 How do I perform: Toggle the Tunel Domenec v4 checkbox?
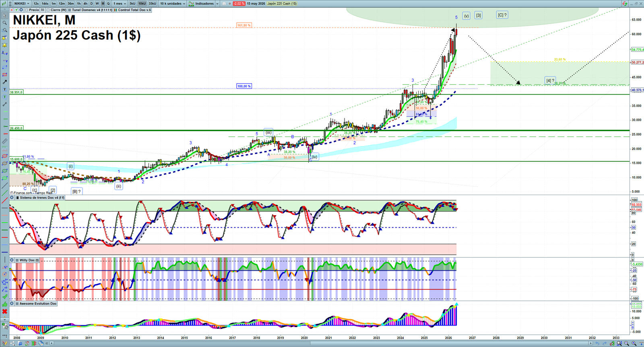70,10
